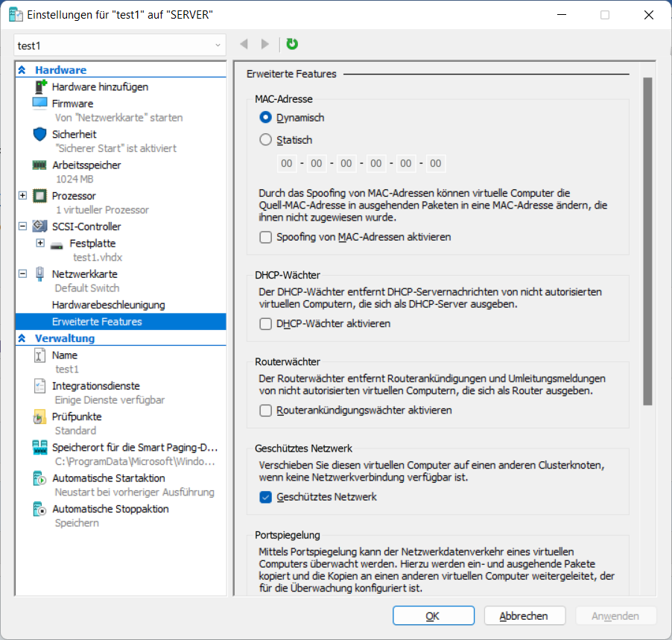672x640 pixels.
Task: Click the back navigation arrow
Action: [244, 44]
